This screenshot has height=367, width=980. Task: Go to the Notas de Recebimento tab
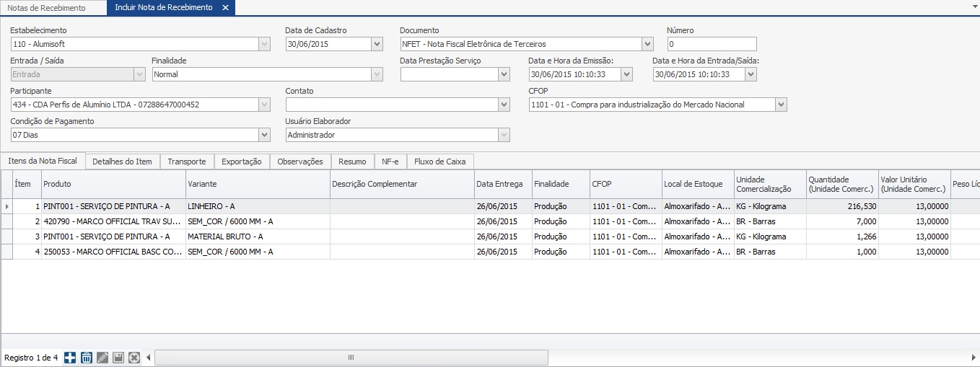pyautogui.click(x=46, y=8)
